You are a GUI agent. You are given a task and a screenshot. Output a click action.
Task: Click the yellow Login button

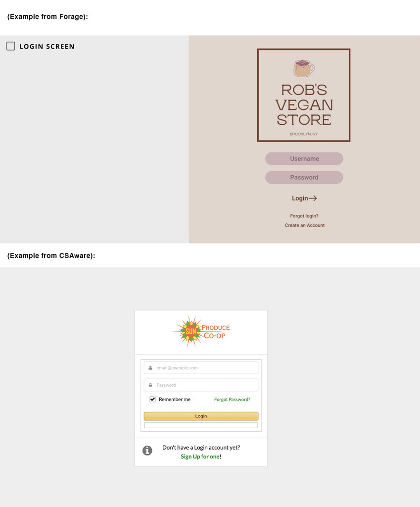201,416
